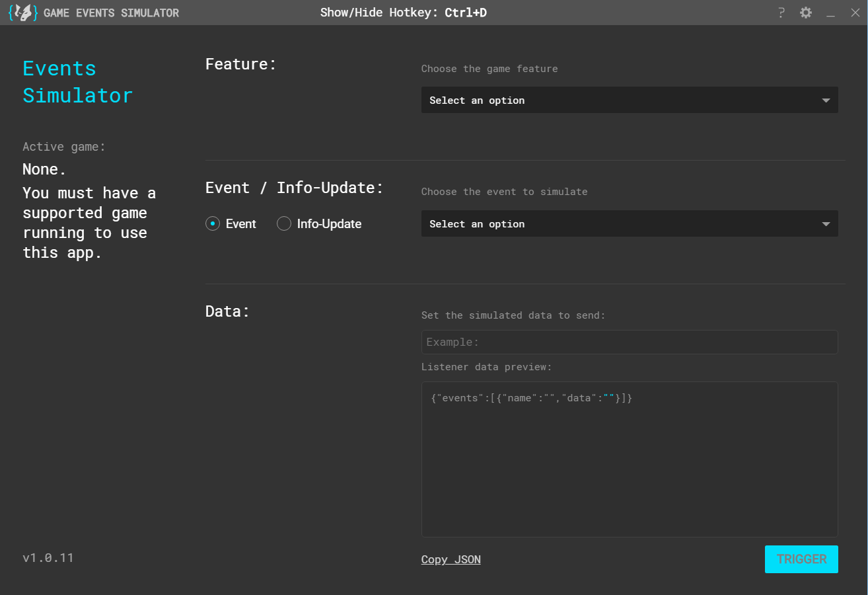Click the 'Data:' section heading
Viewport: 868px width, 595px height.
point(228,311)
